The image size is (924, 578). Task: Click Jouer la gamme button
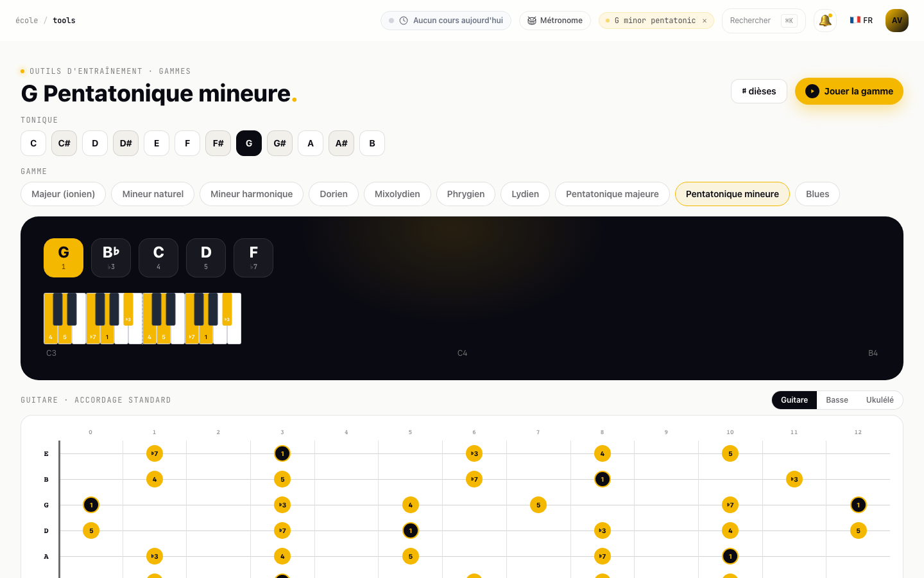coord(849,91)
